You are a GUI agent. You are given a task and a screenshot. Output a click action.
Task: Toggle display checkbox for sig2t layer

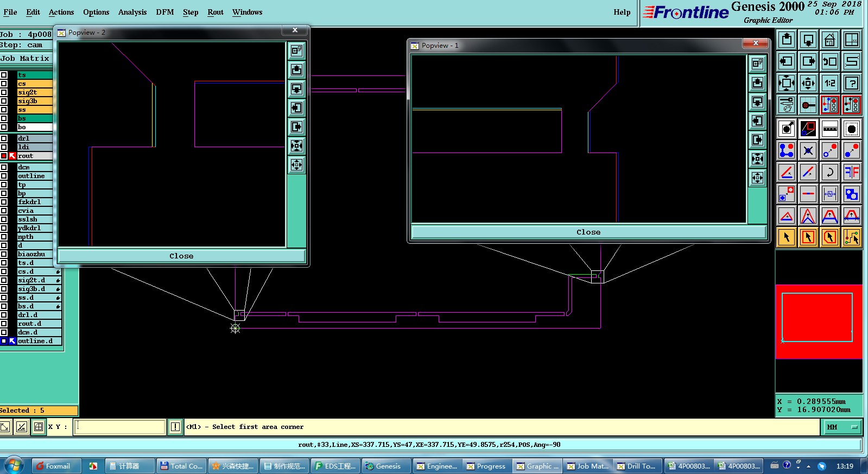click(x=4, y=92)
